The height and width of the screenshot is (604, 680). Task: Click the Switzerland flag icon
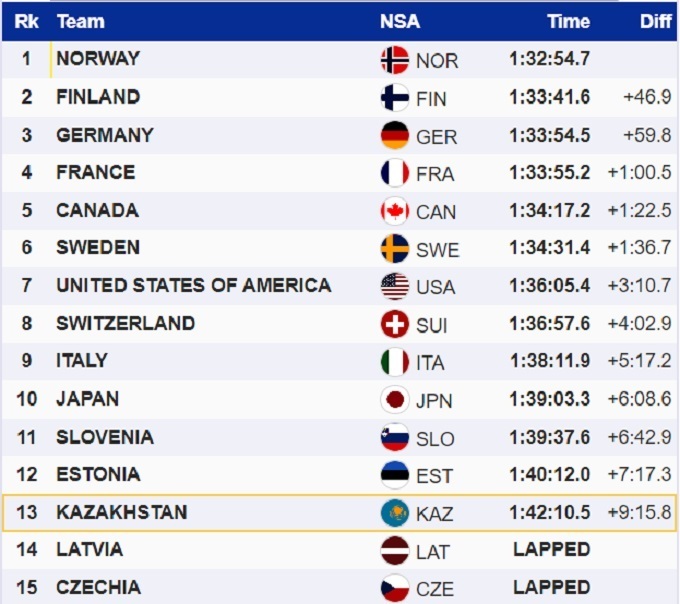pyautogui.click(x=395, y=324)
